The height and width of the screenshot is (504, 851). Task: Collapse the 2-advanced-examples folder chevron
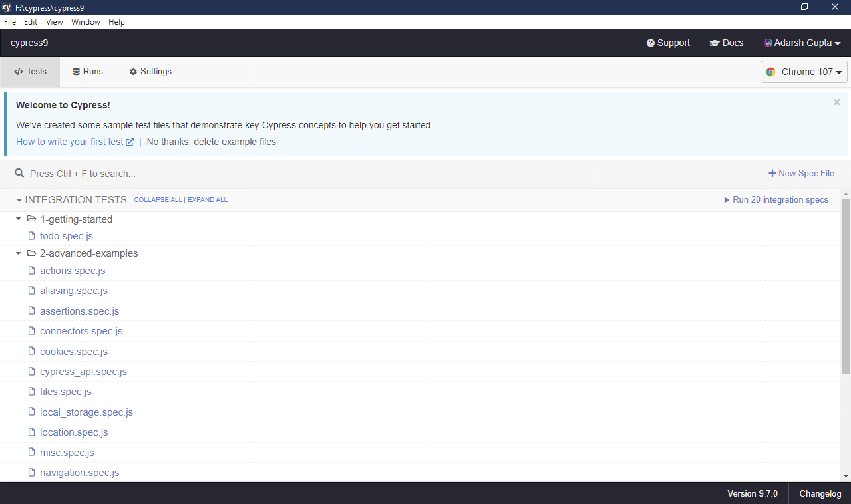coord(18,253)
